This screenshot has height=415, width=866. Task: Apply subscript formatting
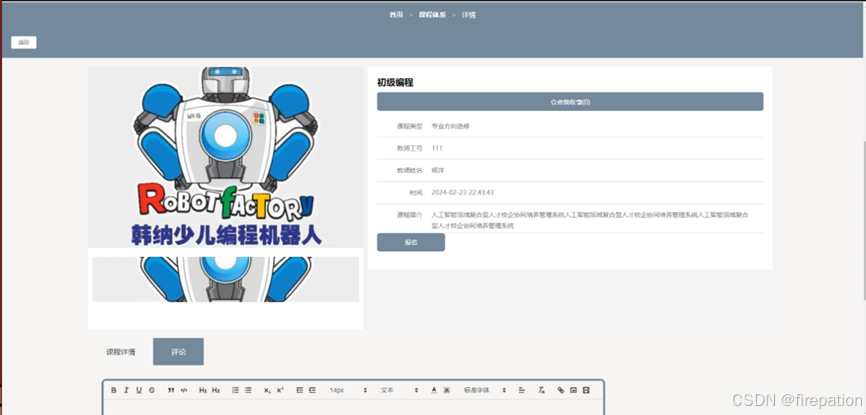267,390
